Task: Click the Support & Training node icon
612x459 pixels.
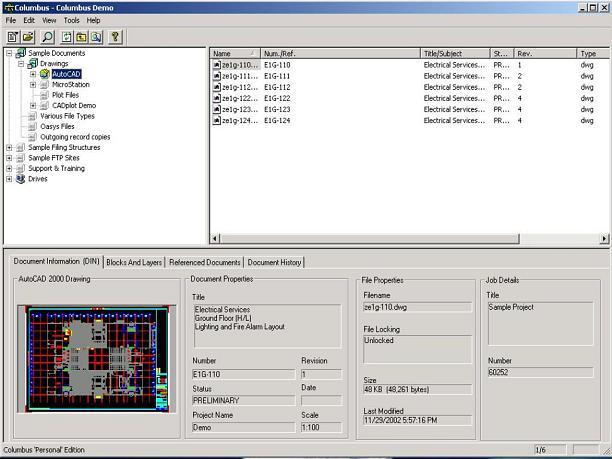Action: [x=20, y=169]
